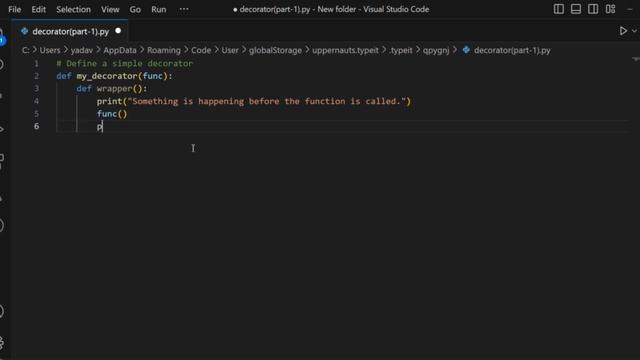Open the View menu
The height and width of the screenshot is (360, 640).
pyautogui.click(x=110, y=9)
